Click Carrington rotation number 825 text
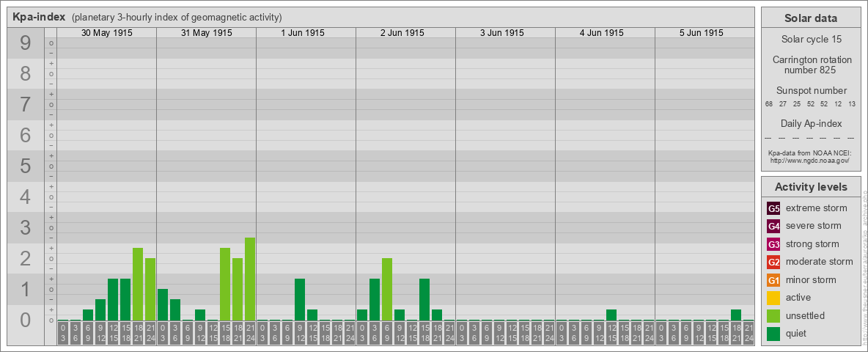Viewport: 868px width, 352px height. click(811, 65)
